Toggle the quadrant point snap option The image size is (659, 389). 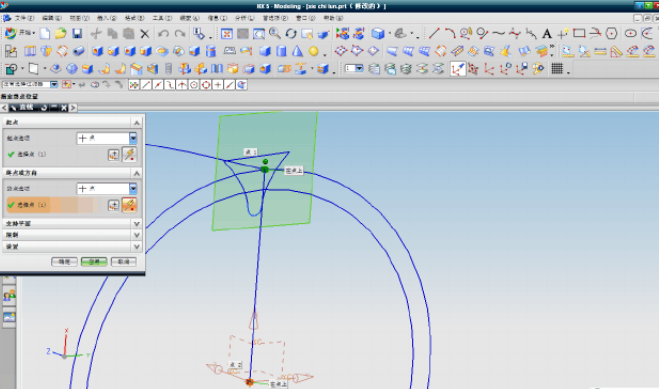pyautogui.click(x=206, y=85)
